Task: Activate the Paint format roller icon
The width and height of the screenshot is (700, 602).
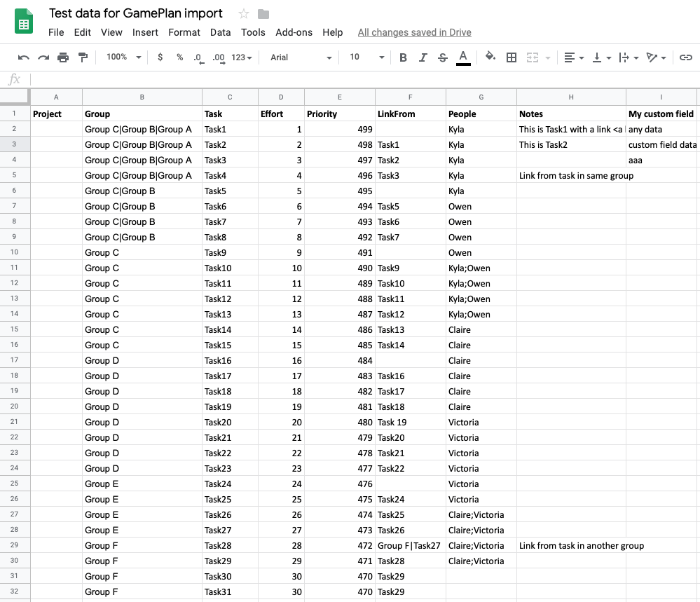Action: (83, 57)
